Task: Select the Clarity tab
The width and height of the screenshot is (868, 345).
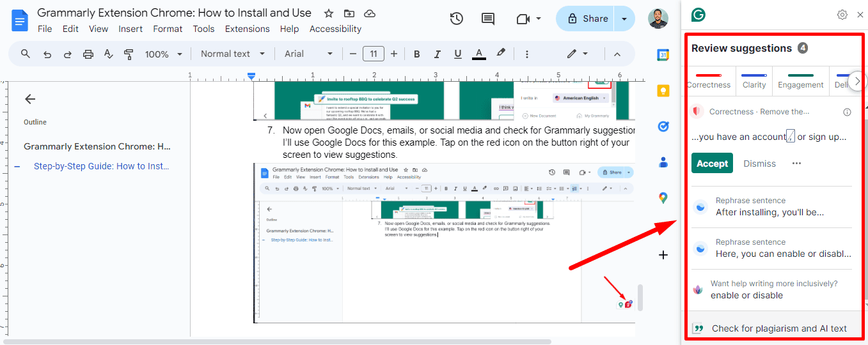Action: (754, 81)
